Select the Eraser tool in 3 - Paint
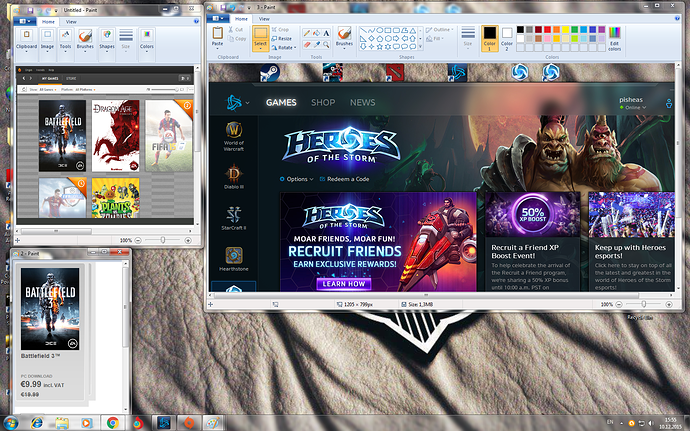This screenshot has width=690, height=431. pos(307,44)
